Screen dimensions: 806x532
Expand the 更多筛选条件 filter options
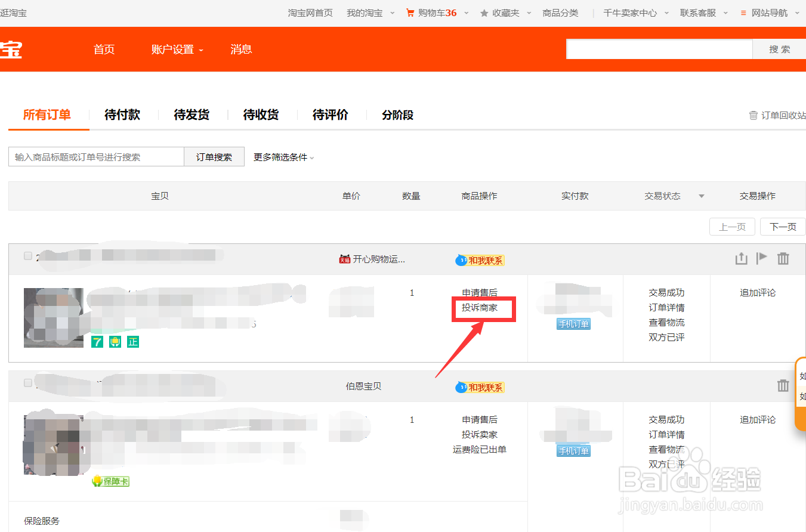point(280,157)
